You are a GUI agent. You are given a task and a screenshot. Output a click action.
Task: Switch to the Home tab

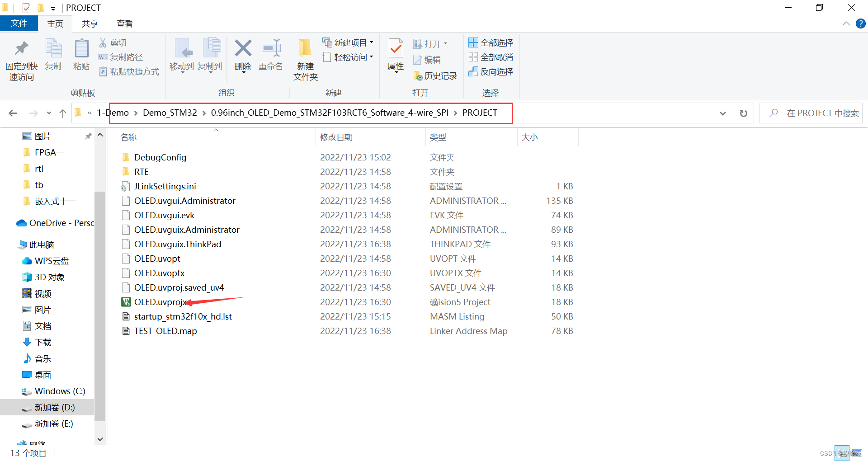(x=55, y=24)
